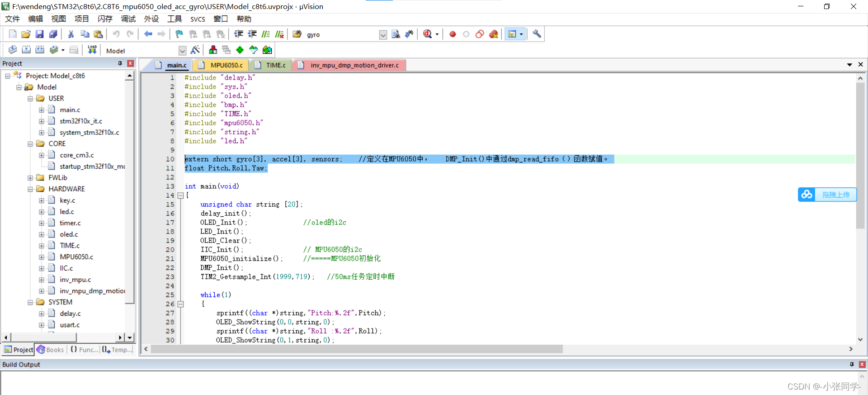Switch to TIME.c tab

pyautogui.click(x=270, y=65)
